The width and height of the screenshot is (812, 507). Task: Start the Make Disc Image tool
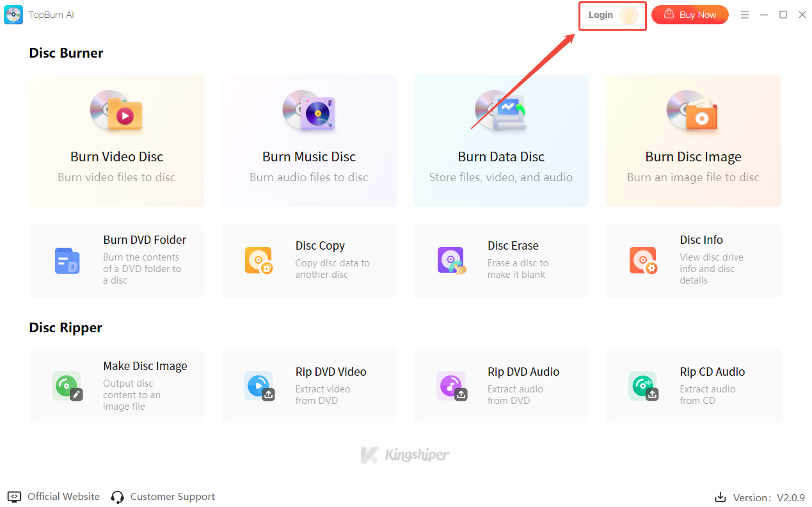(116, 386)
